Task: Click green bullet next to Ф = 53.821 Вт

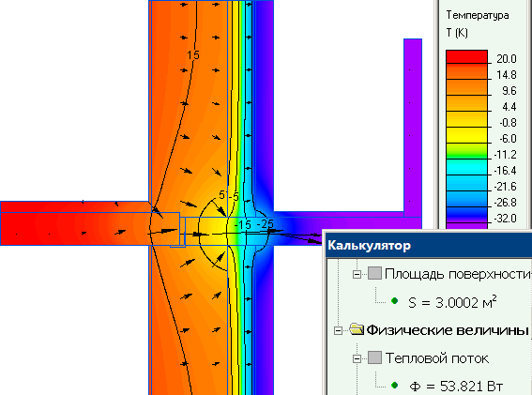Action: pyautogui.click(x=394, y=386)
